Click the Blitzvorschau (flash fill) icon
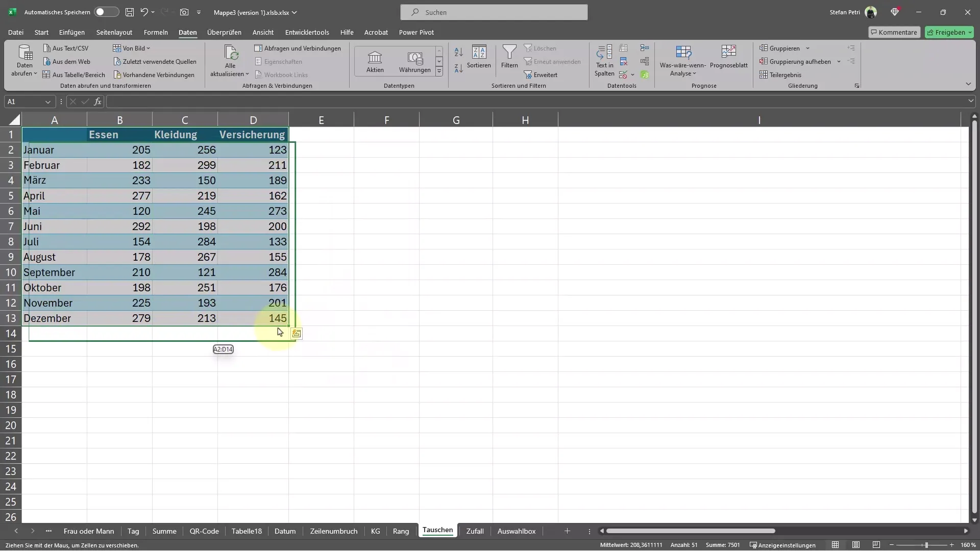980x551 pixels. [623, 48]
